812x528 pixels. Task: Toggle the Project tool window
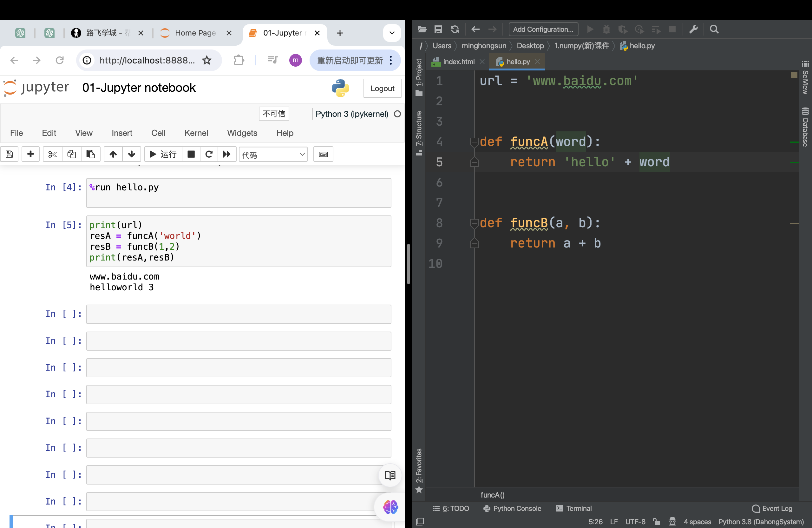pyautogui.click(x=419, y=77)
